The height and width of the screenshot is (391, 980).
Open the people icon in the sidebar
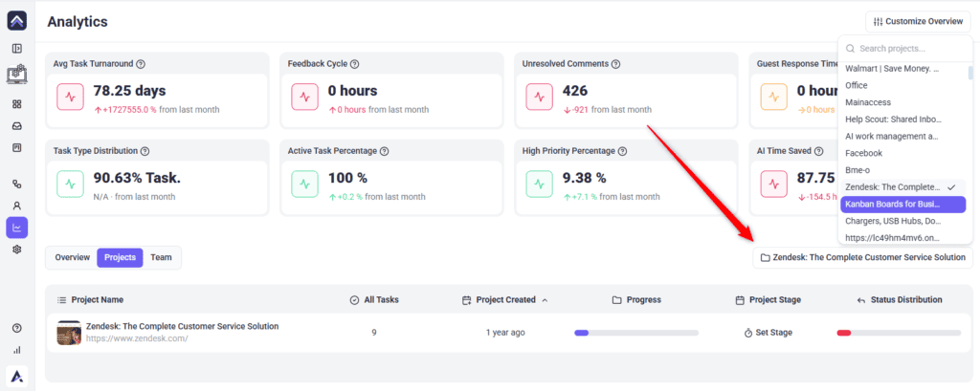17,206
